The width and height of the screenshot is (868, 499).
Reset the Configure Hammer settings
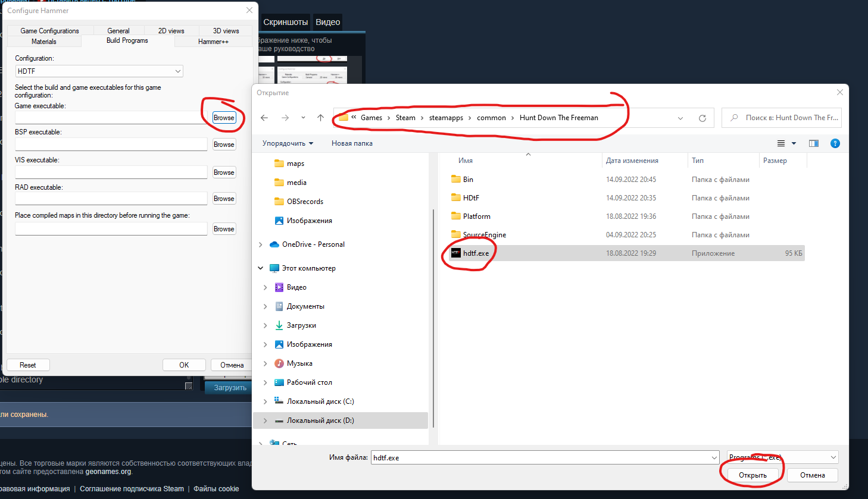[x=28, y=365]
